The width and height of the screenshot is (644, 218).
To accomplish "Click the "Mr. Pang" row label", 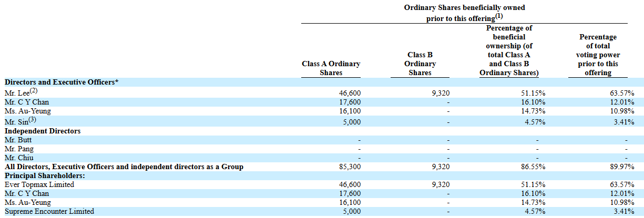I will click(x=18, y=149).
